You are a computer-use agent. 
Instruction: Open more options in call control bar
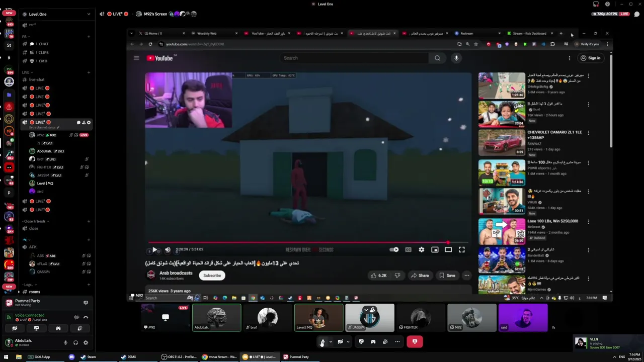(x=397, y=341)
